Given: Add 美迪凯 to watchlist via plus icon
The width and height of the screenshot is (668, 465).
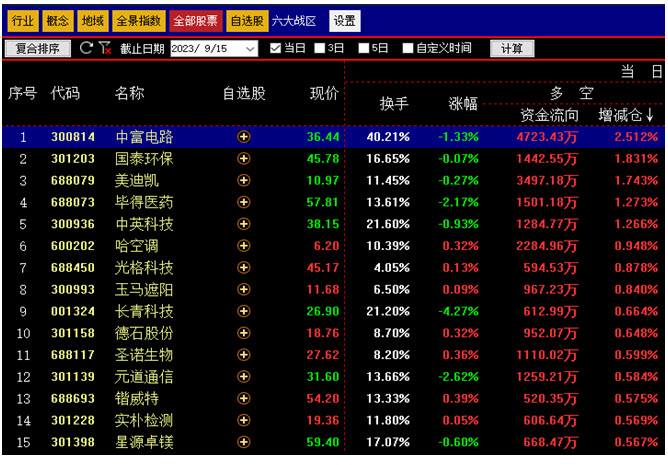Looking at the screenshot, I should click(x=244, y=180).
